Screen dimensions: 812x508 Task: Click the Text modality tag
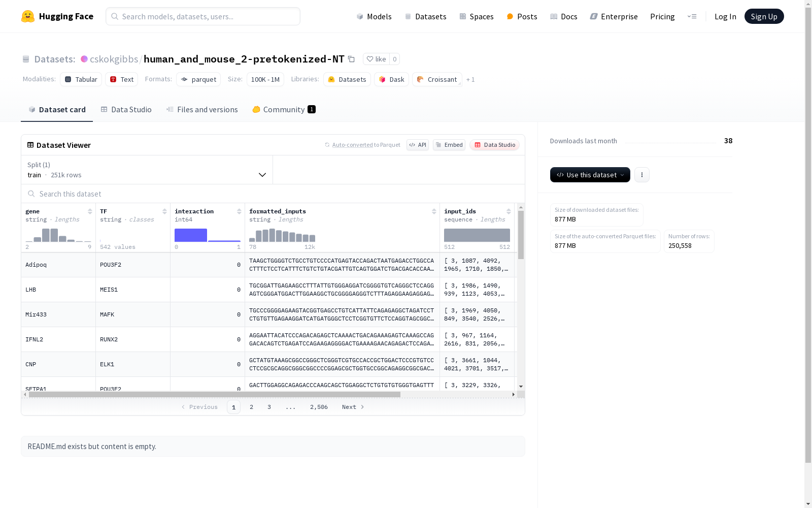tap(122, 79)
